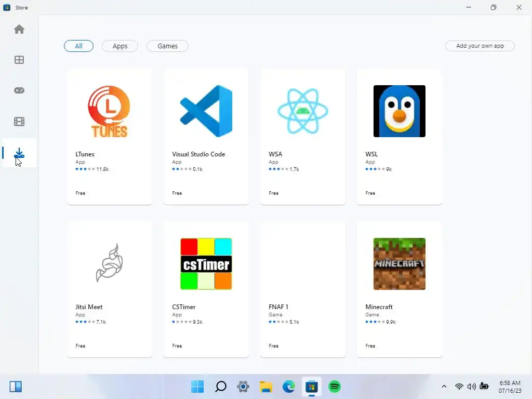Open the Downloads section in the sidebar

click(x=19, y=153)
